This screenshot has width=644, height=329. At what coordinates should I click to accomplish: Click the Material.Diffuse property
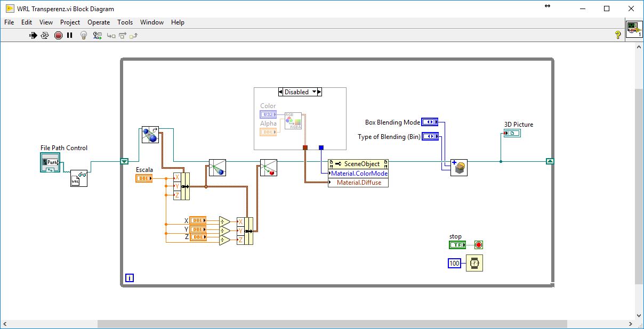coord(359,183)
